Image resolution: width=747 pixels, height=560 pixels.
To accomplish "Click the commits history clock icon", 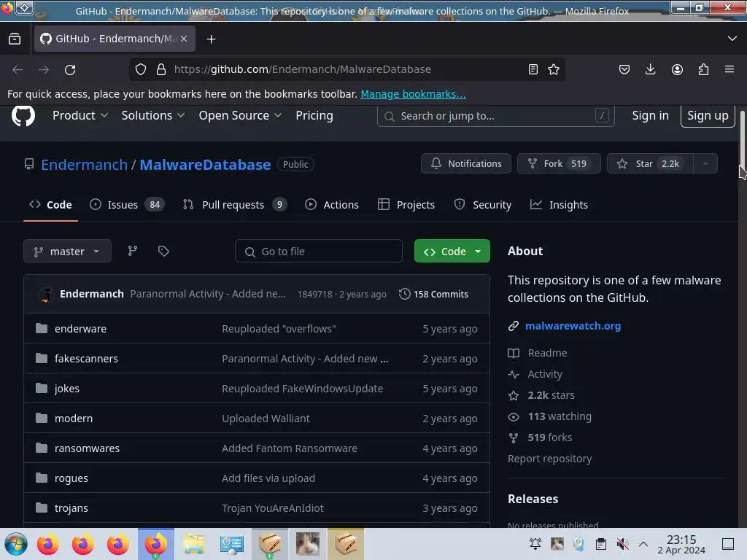I will coord(404,294).
